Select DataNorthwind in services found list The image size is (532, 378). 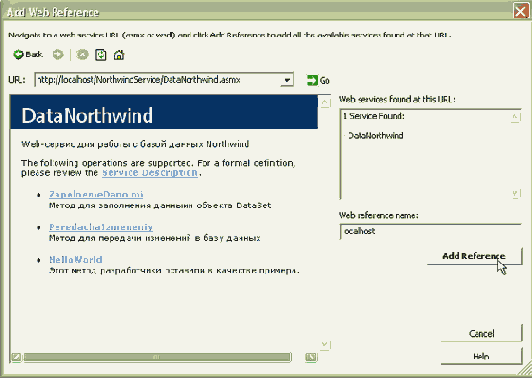click(x=376, y=135)
